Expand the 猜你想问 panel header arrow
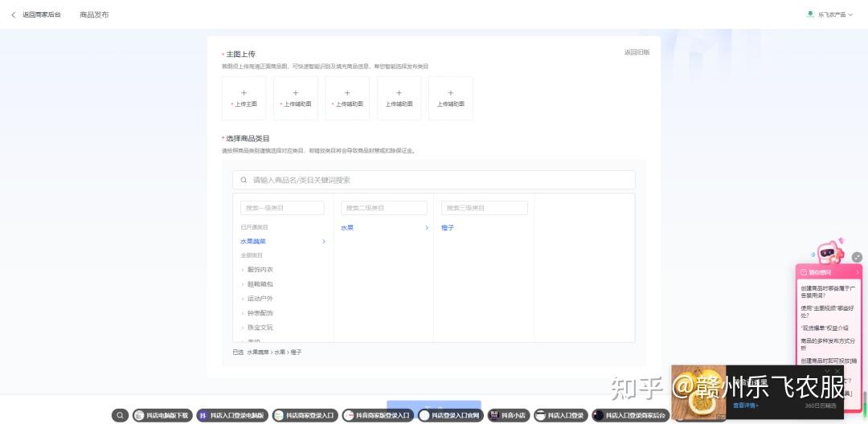The height and width of the screenshot is (424, 868). (858, 272)
